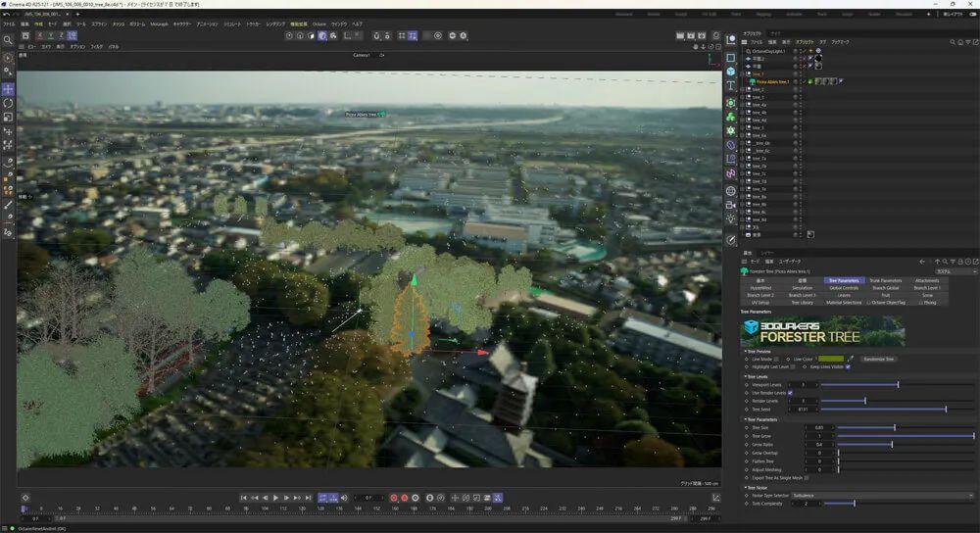Open the Trunk Parameters tab
This screenshot has height=533, width=980.
point(885,280)
